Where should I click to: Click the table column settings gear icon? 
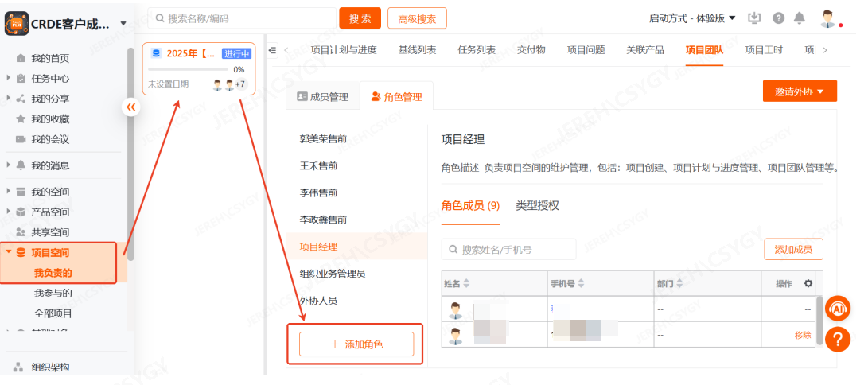[x=808, y=283]
